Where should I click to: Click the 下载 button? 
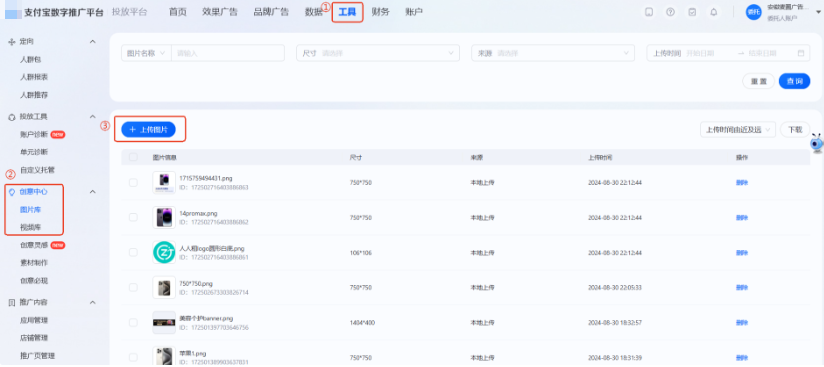[x=795, y=129]
